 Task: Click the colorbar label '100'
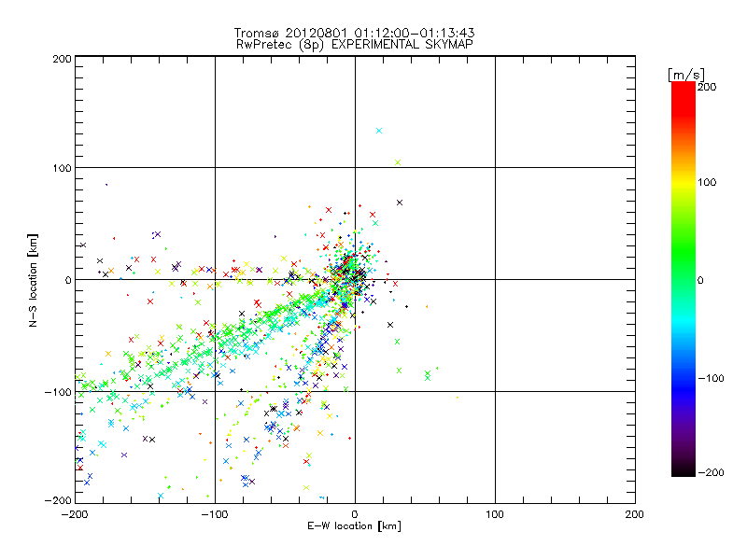707,182
